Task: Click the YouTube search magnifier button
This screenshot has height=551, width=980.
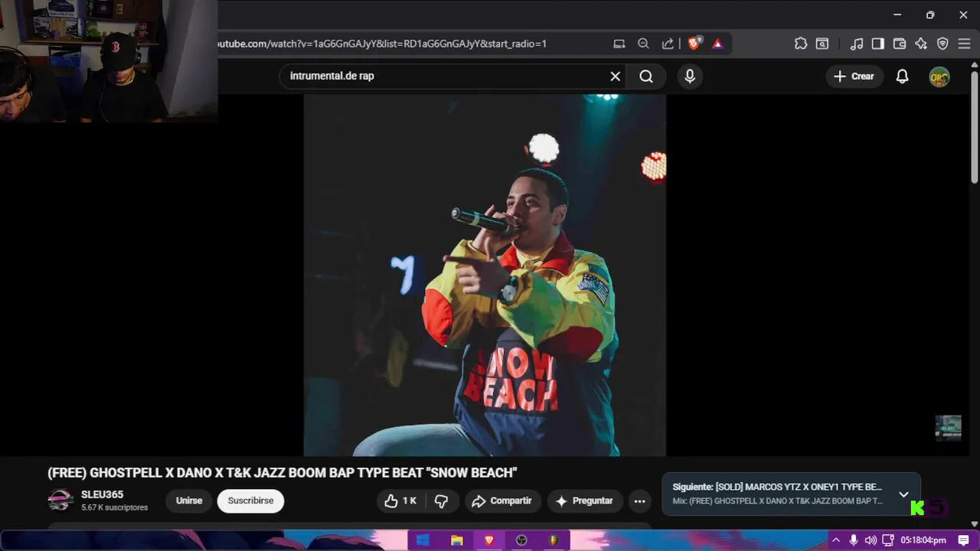Action: point(646,76)
